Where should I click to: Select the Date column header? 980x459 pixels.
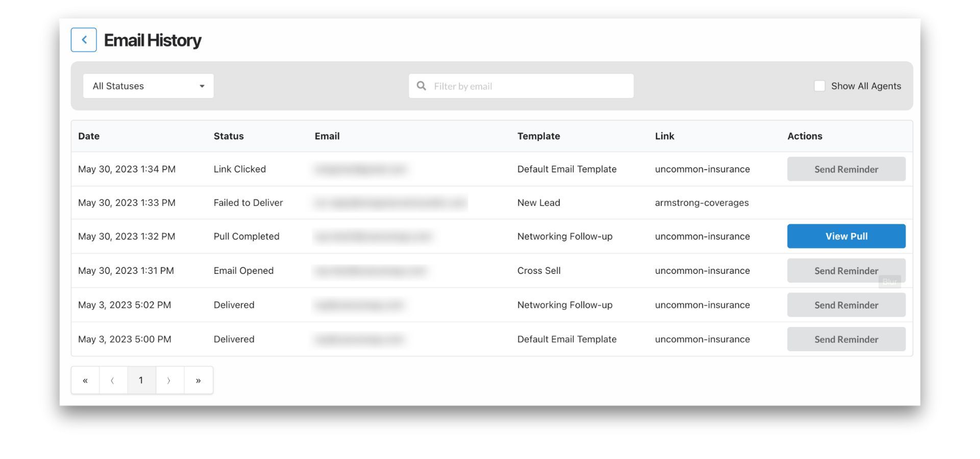(88, 136)
